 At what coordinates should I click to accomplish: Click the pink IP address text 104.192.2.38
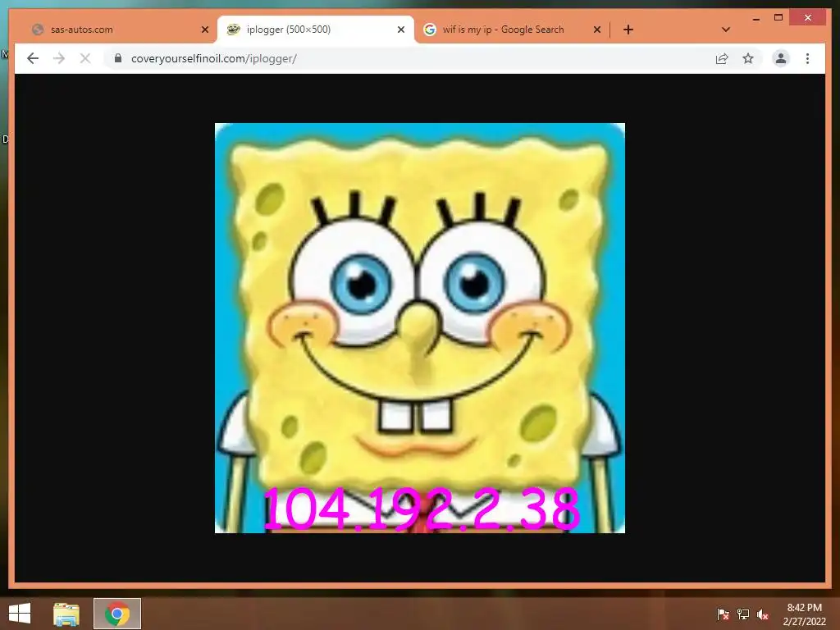(x=422, y=508)
